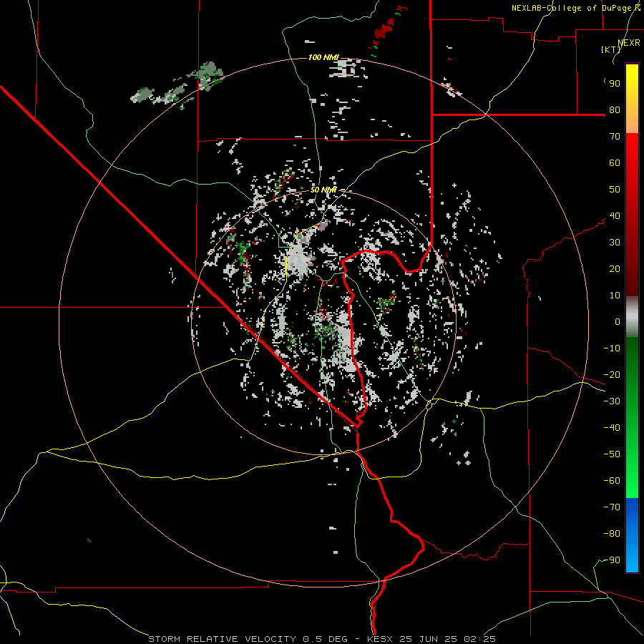
Task: Click the positive 30 scale value
Action: pos(615,243)
